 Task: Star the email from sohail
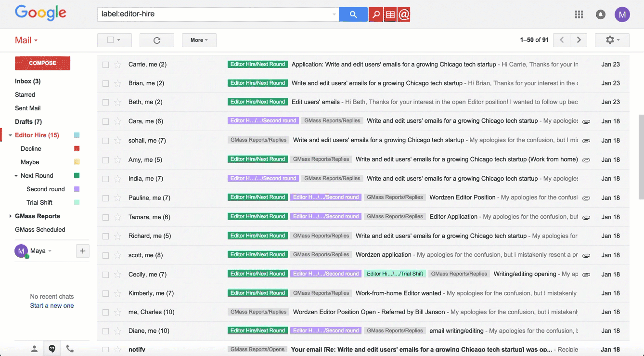[117, 140]
